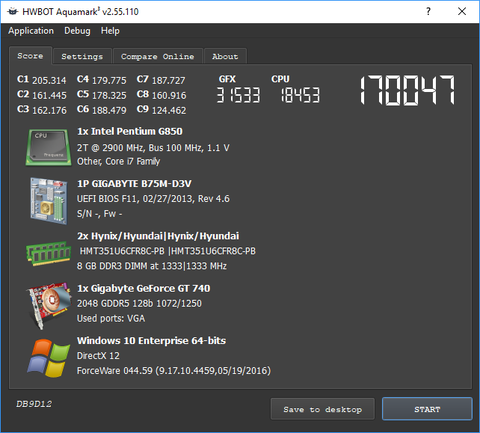Close the HWBOT Aquamark window
Screen dimensions: 480x433
(462, 12)
